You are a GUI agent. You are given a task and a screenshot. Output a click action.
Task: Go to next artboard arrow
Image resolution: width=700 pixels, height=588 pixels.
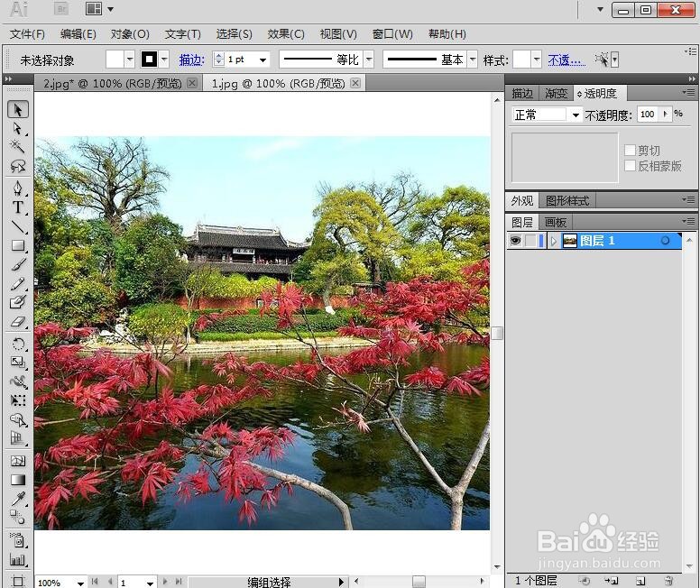[165, 582]
